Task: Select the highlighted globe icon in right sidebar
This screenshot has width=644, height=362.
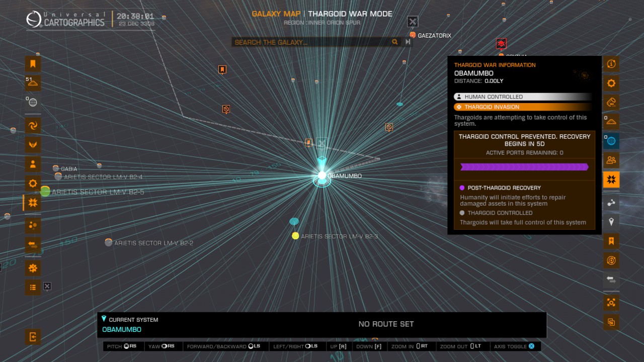Action: 611,141
